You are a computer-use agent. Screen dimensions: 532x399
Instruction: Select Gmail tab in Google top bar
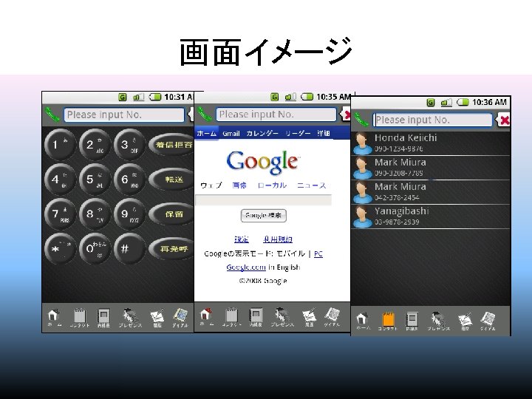coord(231,133)
